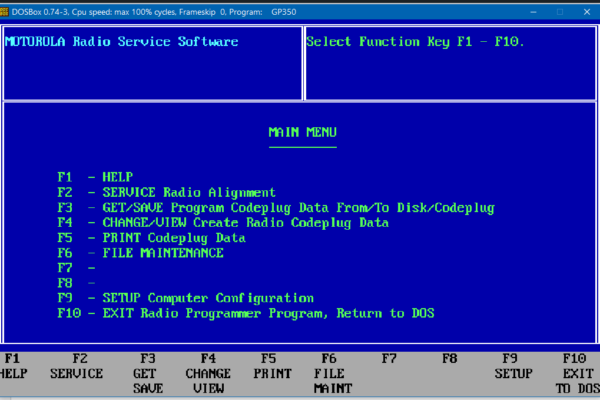The width and height of the screenshot is (600, 400).
Task: Choose 'FILE MAINTENANCE' menu entry
Action: [x=140, y=253]
